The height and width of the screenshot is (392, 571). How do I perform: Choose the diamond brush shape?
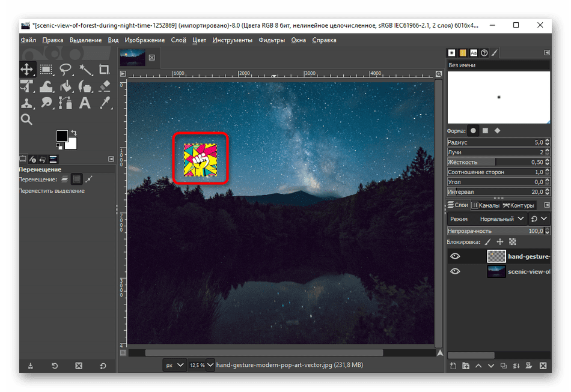click(x=497, y=130)
